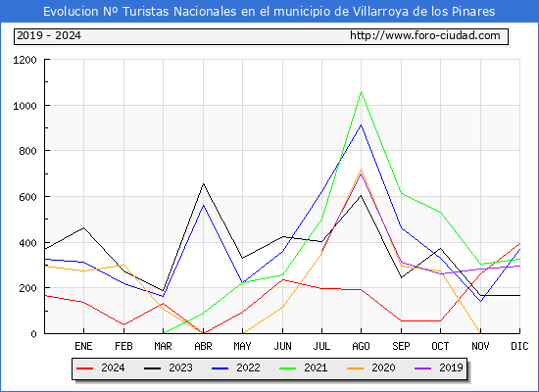Click the red 2024 legend color line
The width and height of the screenshot is (539, 392).
click(85, 368)
